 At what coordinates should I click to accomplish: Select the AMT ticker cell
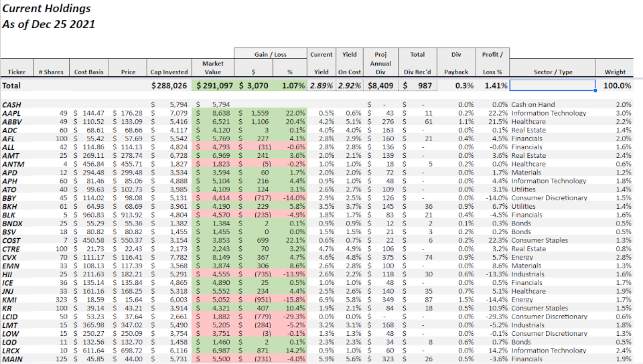coord(10,156)
